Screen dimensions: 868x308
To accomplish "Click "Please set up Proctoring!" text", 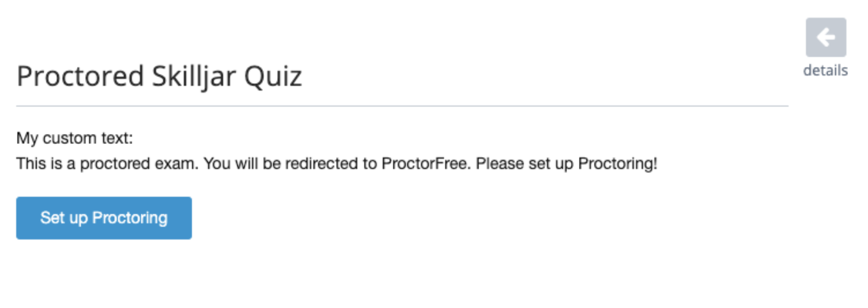I will pyautogui.click(x=567, y=164).
